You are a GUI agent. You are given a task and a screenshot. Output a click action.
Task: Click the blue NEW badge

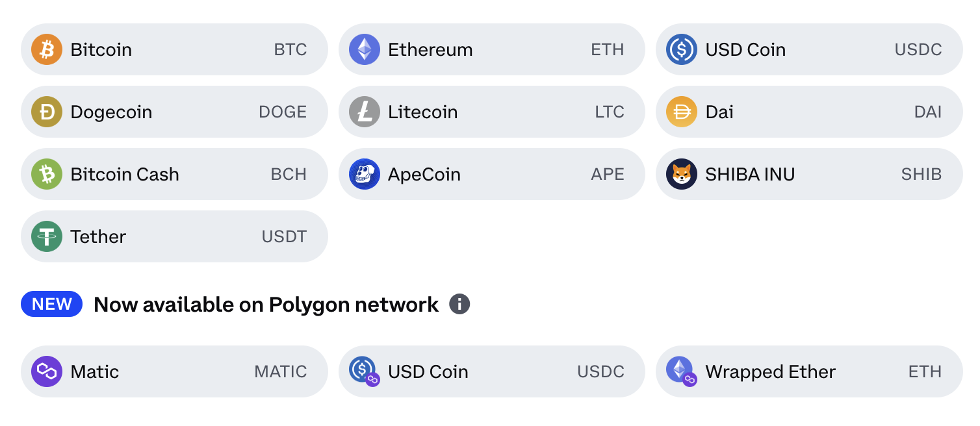click(x=52, y=304)
